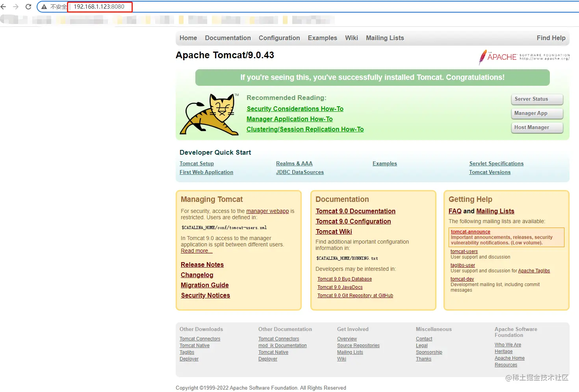Open Release Notes link
This screenshot has width=579, height=392.
pyautogui.click(x=202, y=264)
